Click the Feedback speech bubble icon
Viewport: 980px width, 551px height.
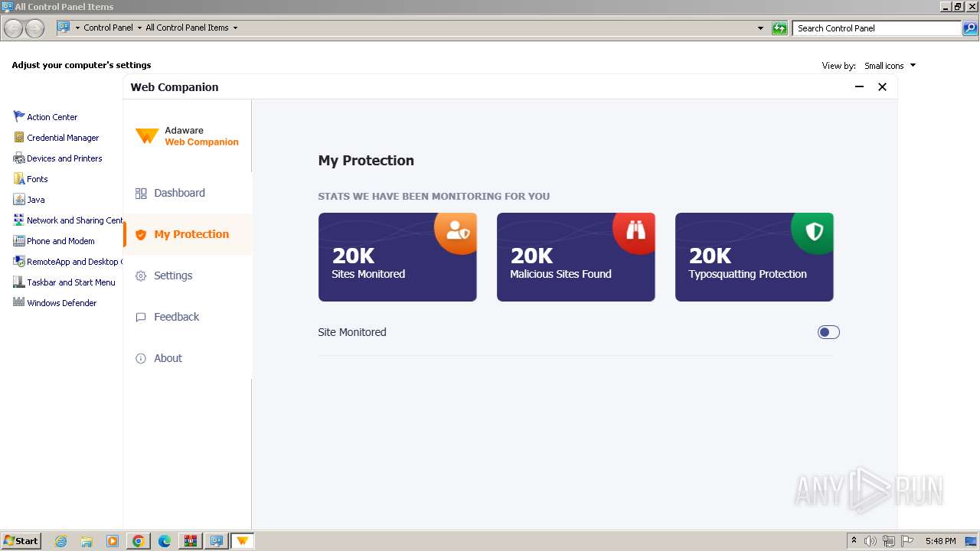[x=141, y=318]
